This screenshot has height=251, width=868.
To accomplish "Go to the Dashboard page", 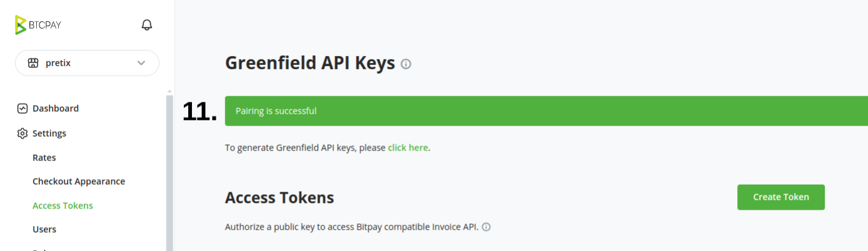I will coord(56,109).
